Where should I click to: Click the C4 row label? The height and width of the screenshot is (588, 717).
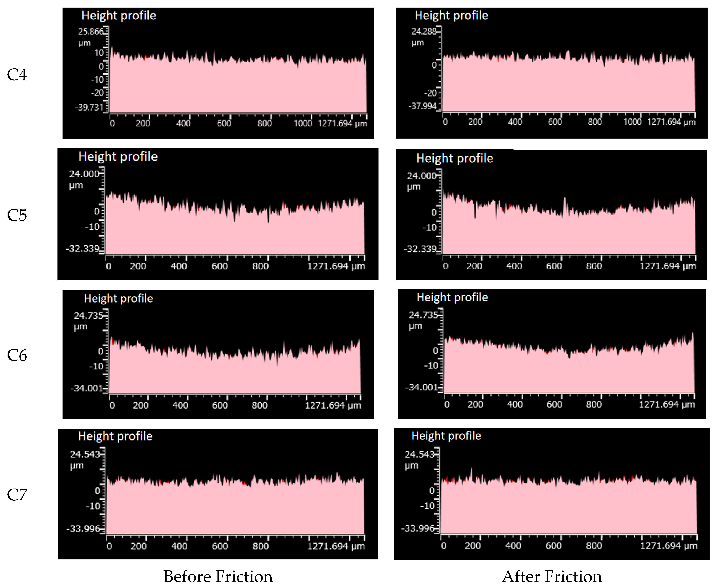coord(17,75)
